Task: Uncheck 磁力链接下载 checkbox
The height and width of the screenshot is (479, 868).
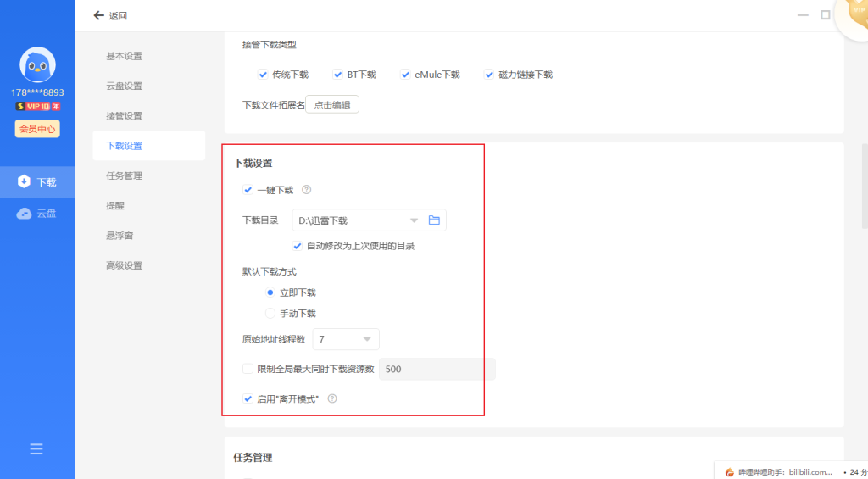Action: coord(489,75)
